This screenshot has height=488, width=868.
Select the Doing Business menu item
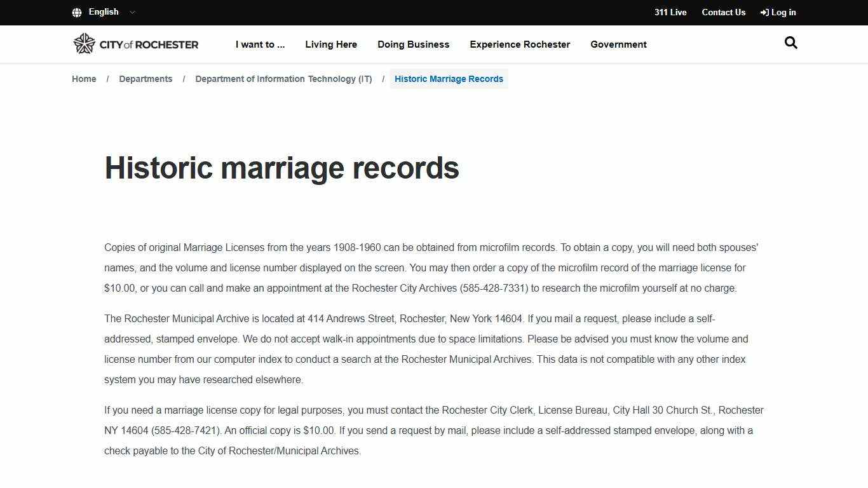(x=413, y=44)
